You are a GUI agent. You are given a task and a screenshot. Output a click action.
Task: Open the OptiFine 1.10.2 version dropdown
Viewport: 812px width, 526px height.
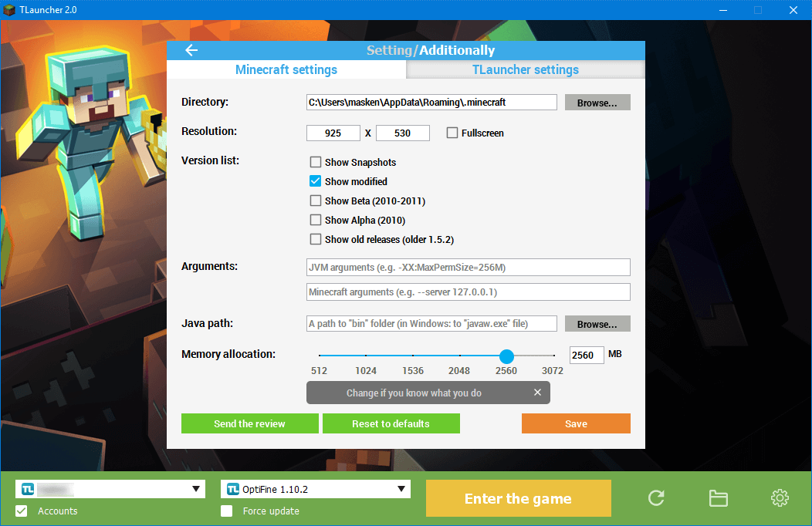[x=401, y=488]
